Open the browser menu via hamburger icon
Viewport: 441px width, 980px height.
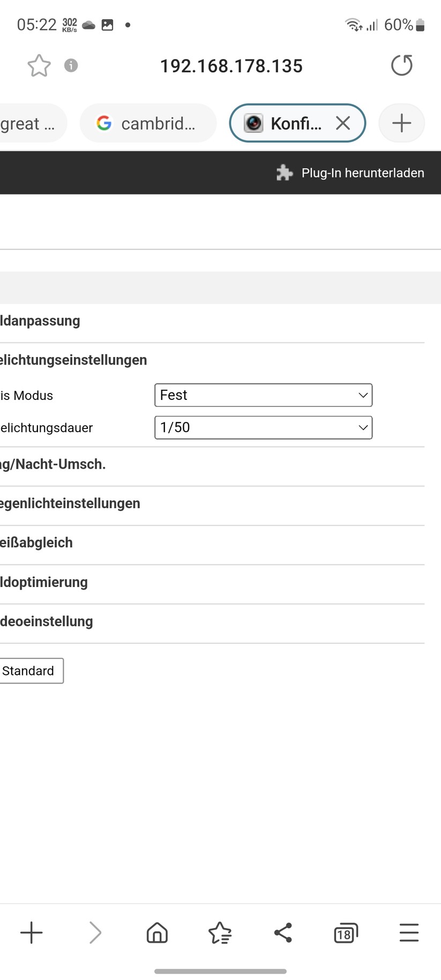(x=409, y=932)
